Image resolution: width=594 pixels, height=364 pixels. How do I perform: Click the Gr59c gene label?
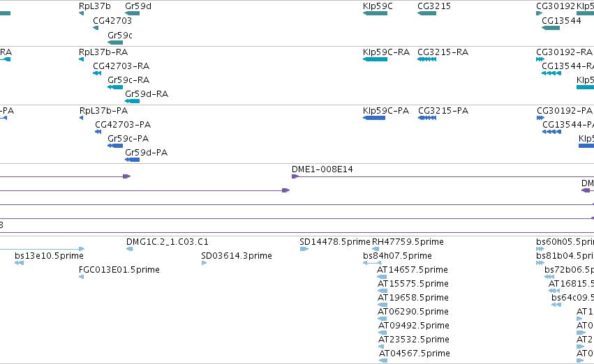pos(120,35)
